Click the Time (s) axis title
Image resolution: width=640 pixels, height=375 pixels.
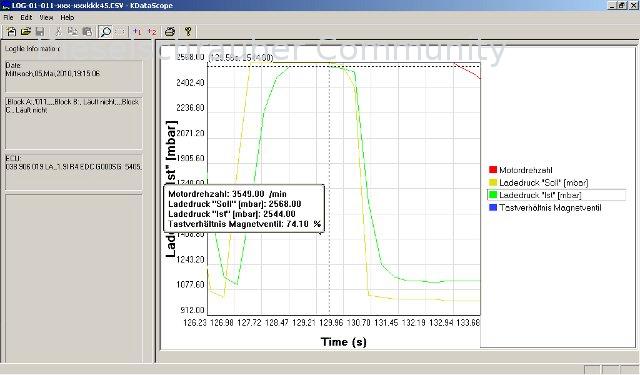click(x=343, y=342)
